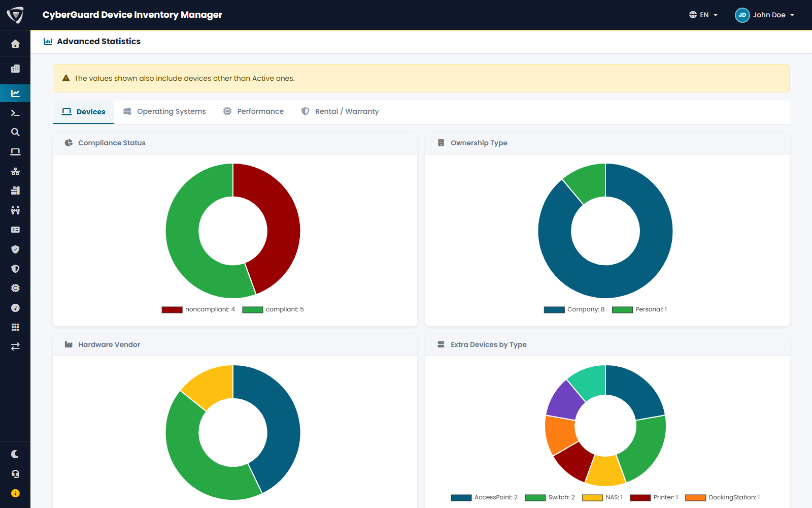The height and width of the screenshot is (508, 812).
Task: Click the Compliance Status panel header
Action: point(235,143)
